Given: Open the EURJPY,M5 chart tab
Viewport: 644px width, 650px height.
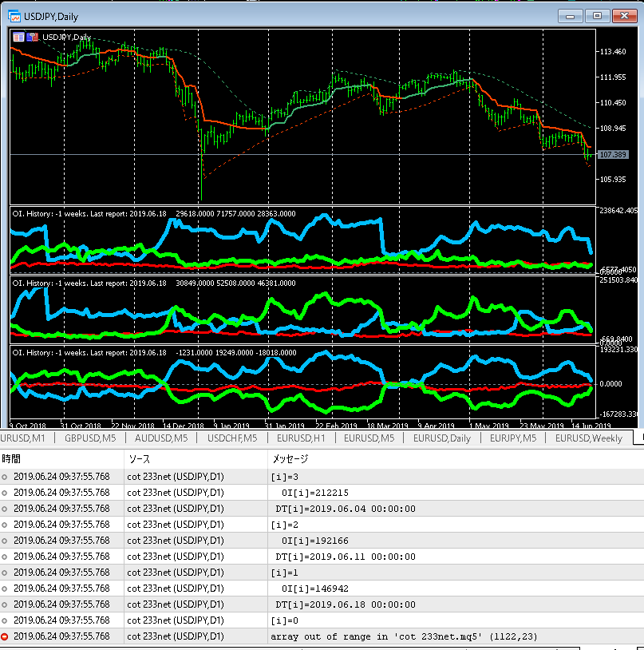Looking at the screenshot, I should (x=515, y=438).
